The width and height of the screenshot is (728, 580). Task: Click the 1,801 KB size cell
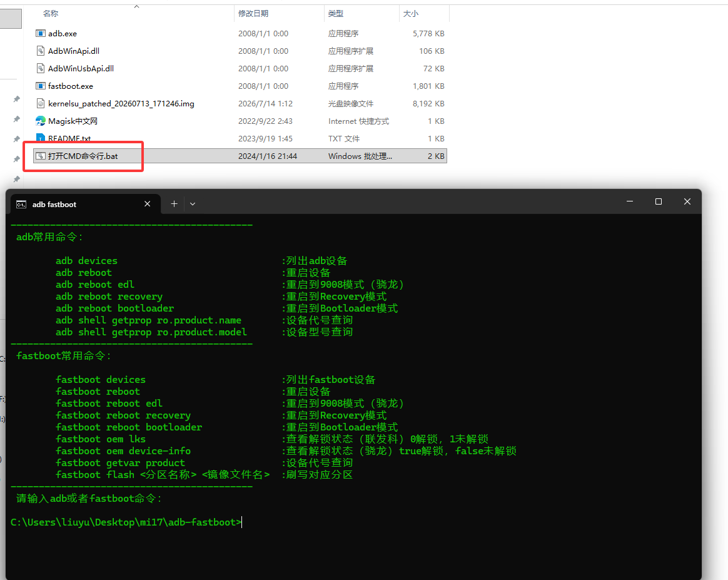coord(428,86)
